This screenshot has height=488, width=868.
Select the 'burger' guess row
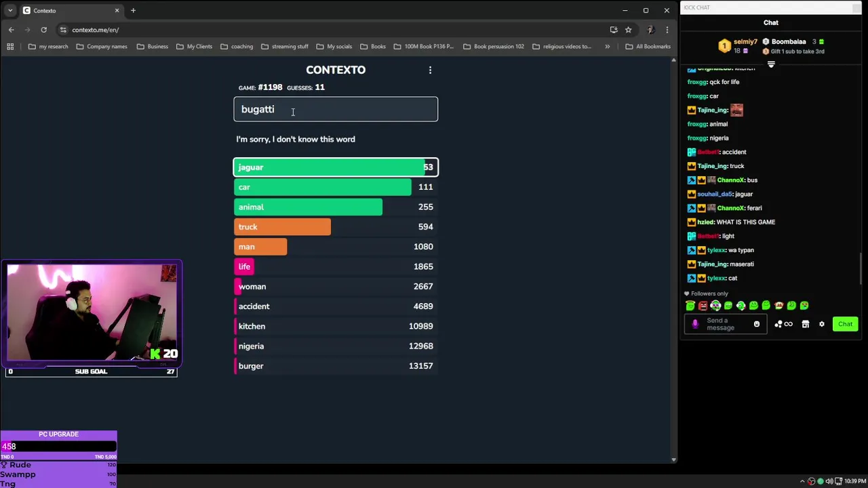coord(336,366)
